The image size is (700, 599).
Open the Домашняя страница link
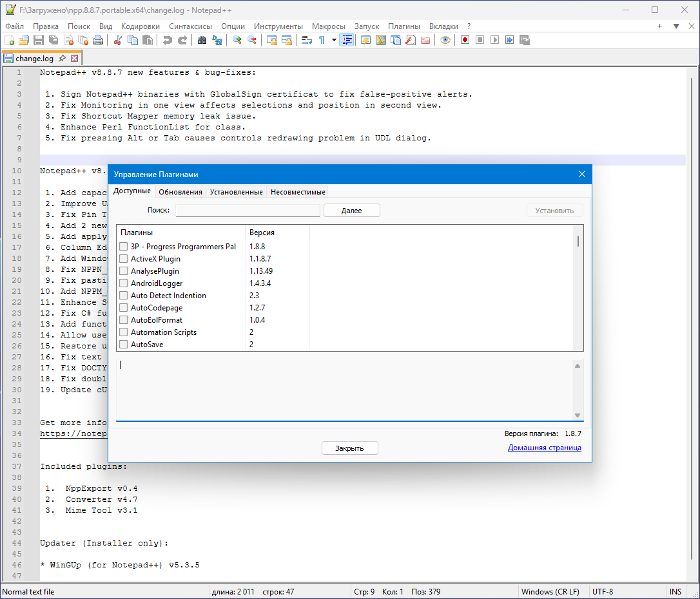[544, 448]
